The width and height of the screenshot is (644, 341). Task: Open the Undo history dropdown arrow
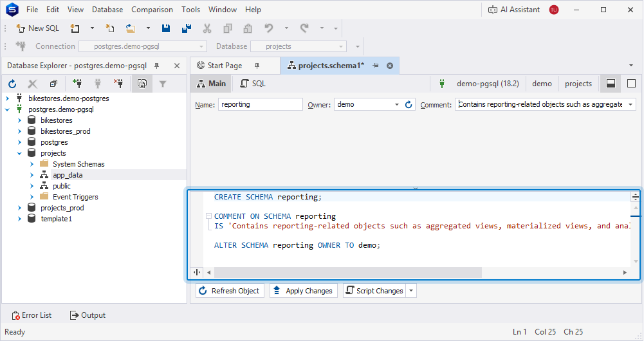point(286,28)
